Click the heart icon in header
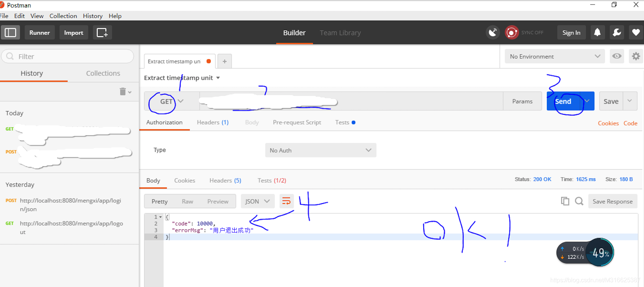 pos(636,32)
